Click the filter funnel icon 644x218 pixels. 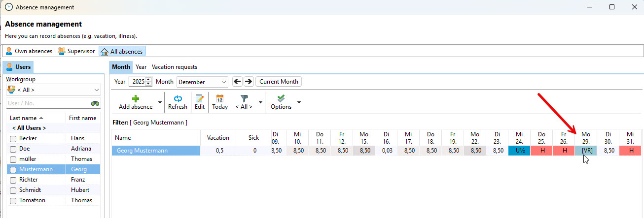(x=244, y=98)
